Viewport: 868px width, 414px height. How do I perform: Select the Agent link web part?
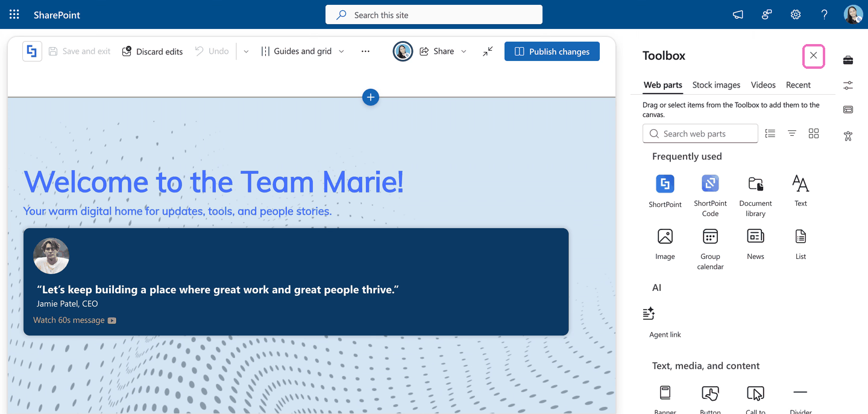click(665, 322)
